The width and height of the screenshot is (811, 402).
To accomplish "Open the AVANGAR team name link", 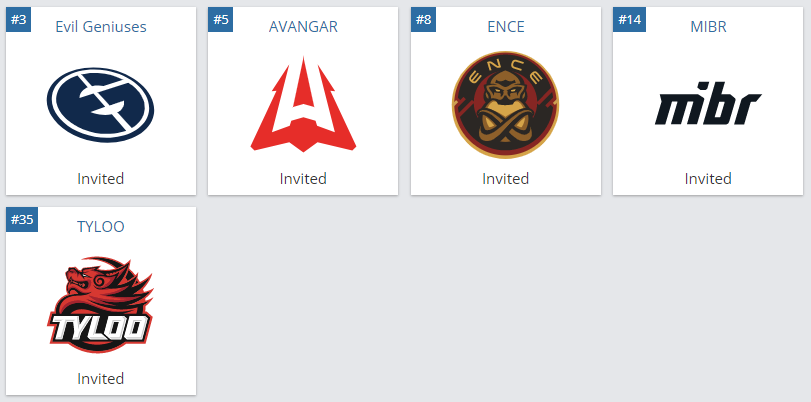I will tap(303, 26).
